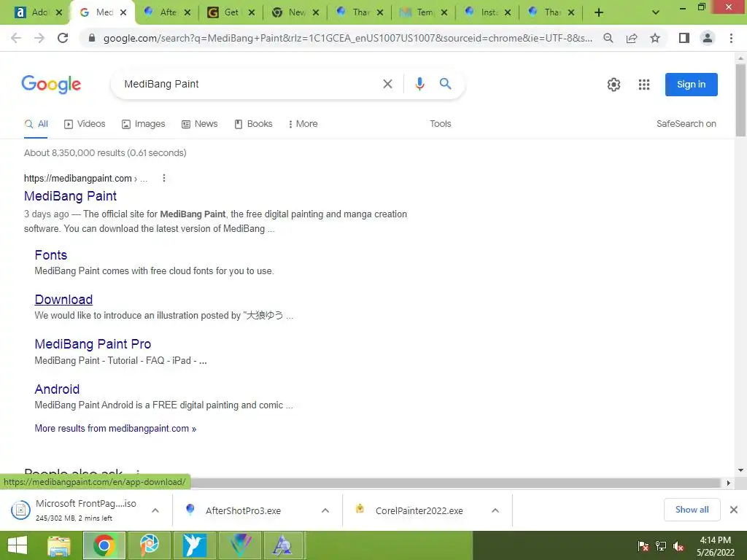
Task: Open a new tab with the plus button
Action: (599, 12)
